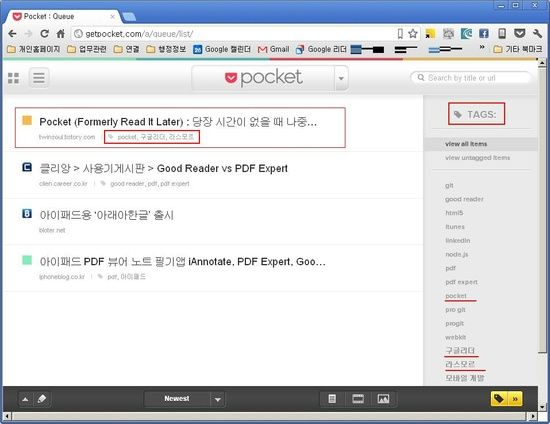The height and width of the screenshot is (424, 550).
Task: Filter by videos content type icon
Action: 358,399
